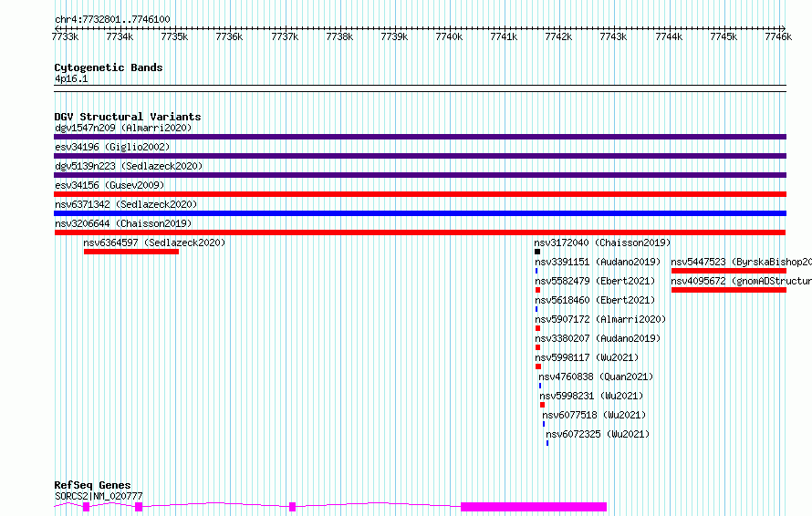
Task: Click the 7746k ruler position
Action: [778, 36]
